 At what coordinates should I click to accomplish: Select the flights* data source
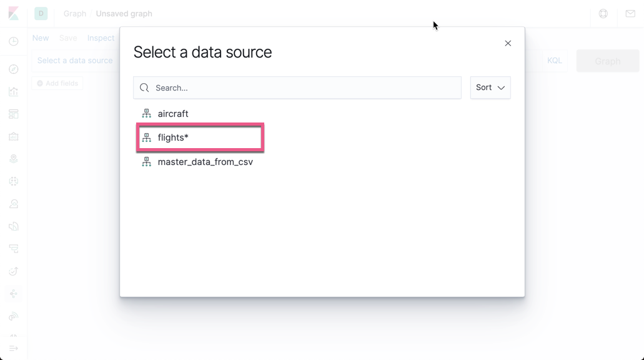click(x=200, y=137)
